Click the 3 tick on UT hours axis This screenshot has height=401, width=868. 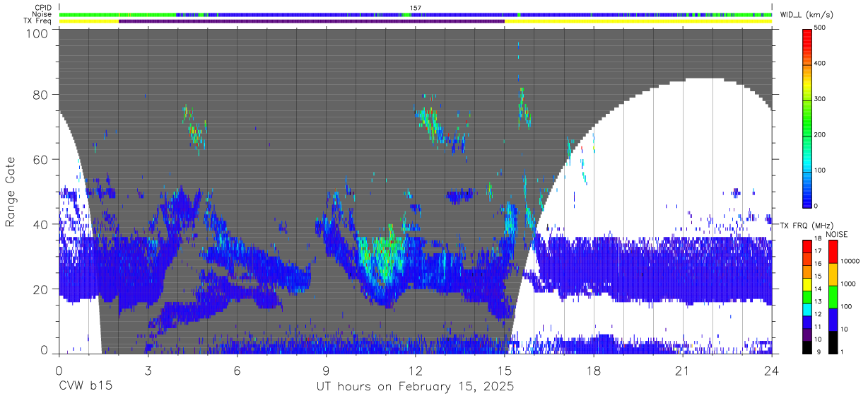[148, 370]
